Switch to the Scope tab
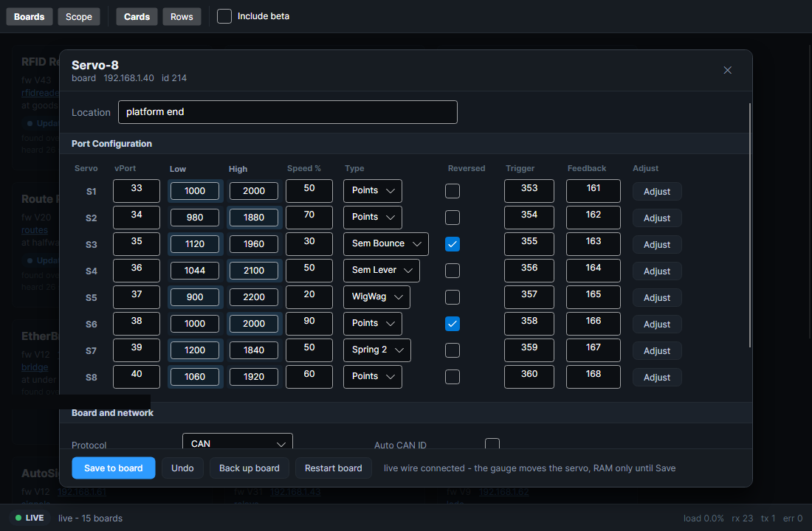 click(79, 16)
